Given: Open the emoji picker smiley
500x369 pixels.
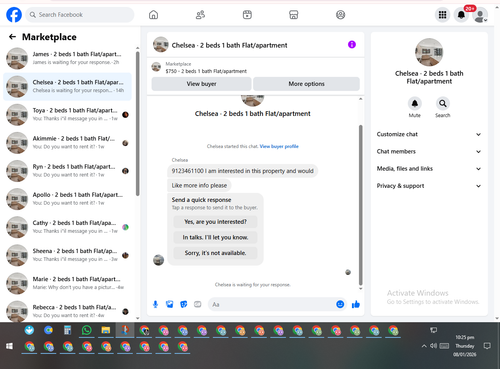Looking at the screenshot, I should [340, 304].
